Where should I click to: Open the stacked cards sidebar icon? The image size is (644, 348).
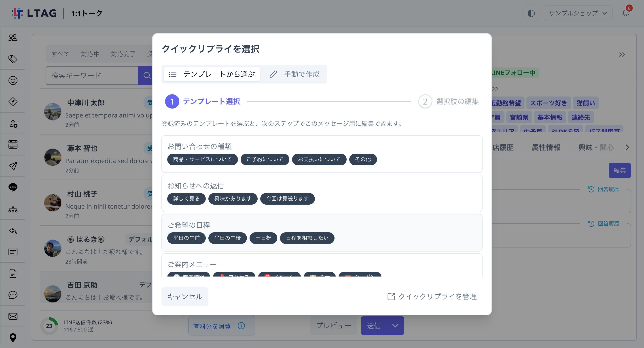pos(13,145)
